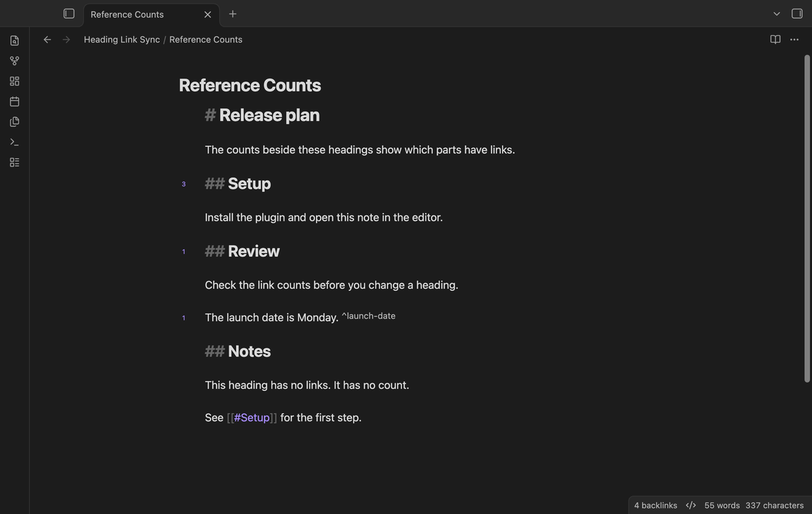Click reference count 1 beside launch date line

pos(183,318)
